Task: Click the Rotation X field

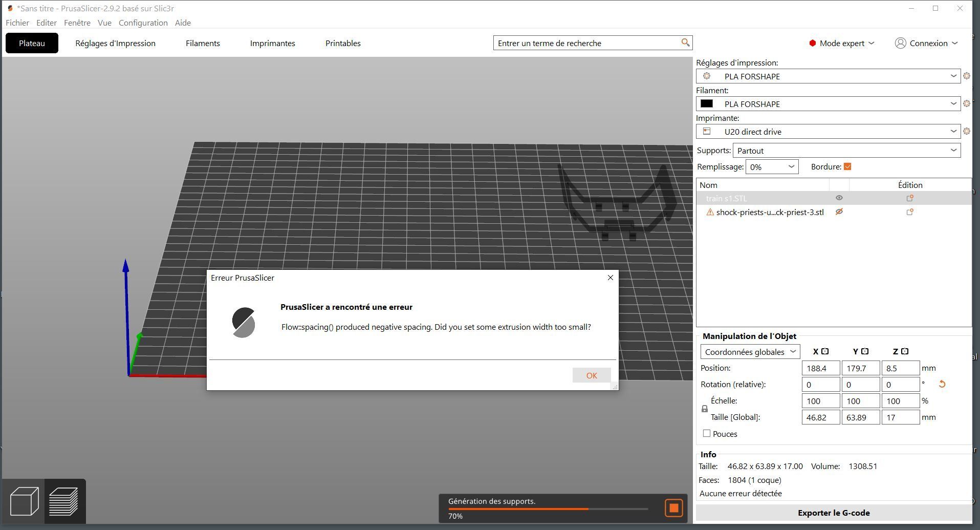Action: [821, 384]
